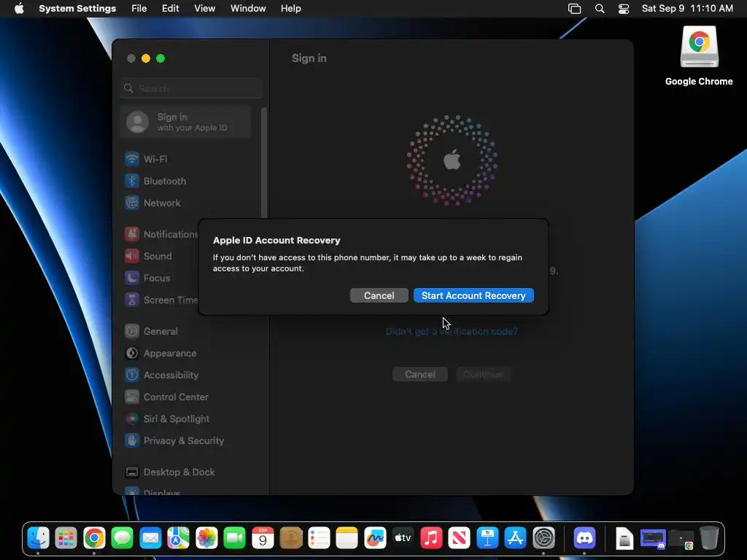The height and width of the screenshot is (560, 747).
Task: Launch Google Chrome from the Dock
Action: [x=94, y=538]
